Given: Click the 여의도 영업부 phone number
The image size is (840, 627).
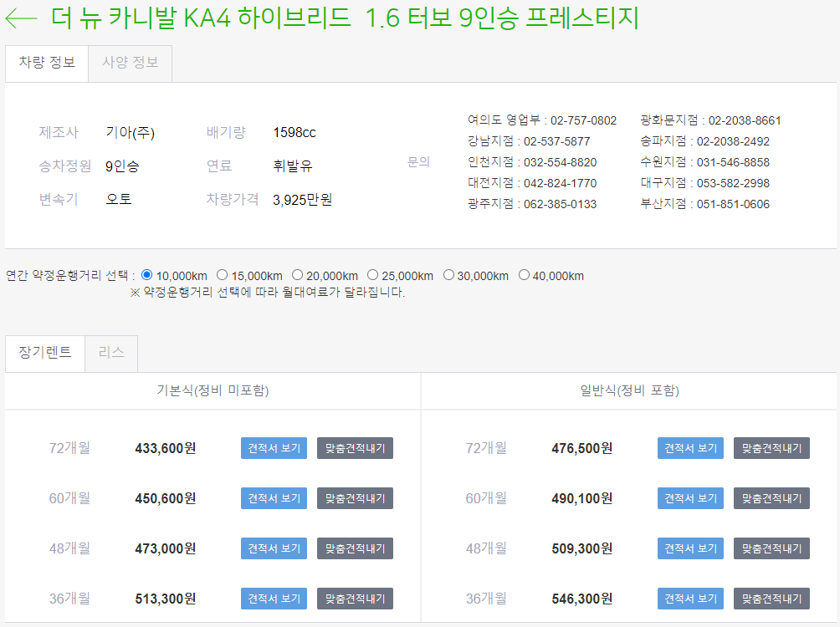Looking at the screenshot, I should (x=583, y=120).
